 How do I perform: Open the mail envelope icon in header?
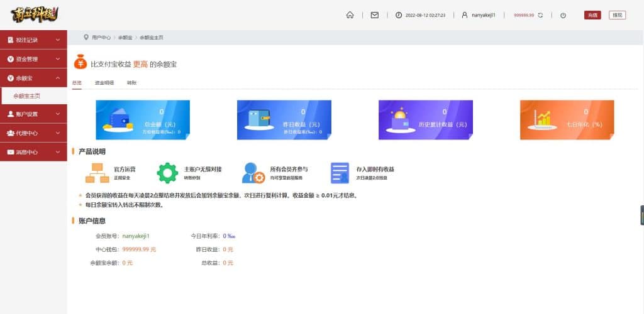(375, 15)
